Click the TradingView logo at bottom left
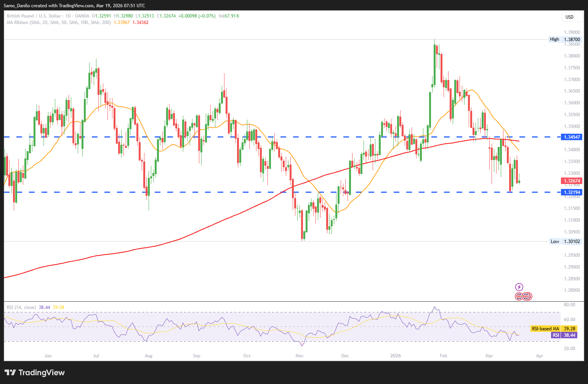The height and width of the screenshot is (384, 588). [x=35, y=373]
